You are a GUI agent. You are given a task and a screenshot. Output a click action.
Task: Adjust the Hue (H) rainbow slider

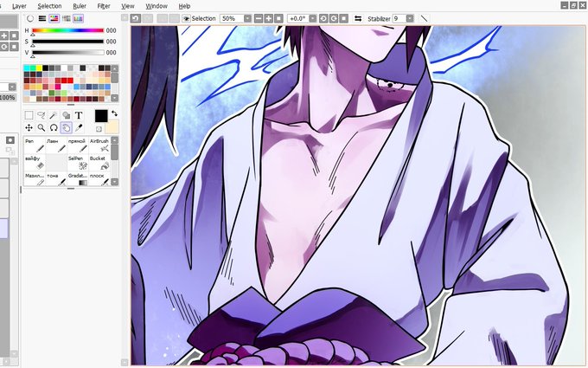click(x=67, y=30)
